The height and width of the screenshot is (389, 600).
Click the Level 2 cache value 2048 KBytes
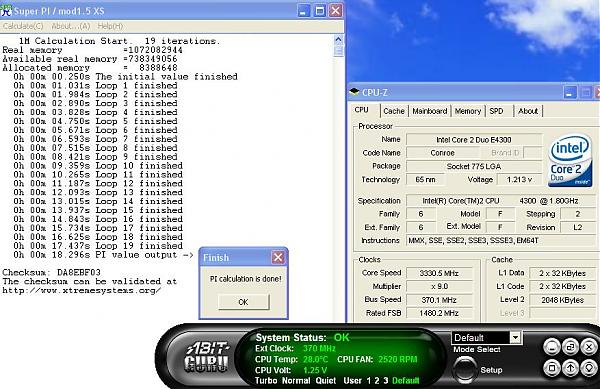562,300
